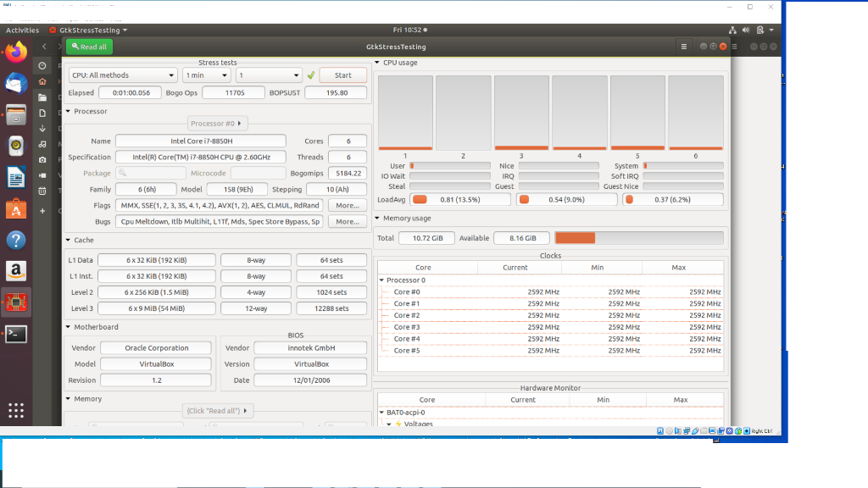Collapse the CPU usage section
Screen dimensions: 868x488
click(378, 63)
